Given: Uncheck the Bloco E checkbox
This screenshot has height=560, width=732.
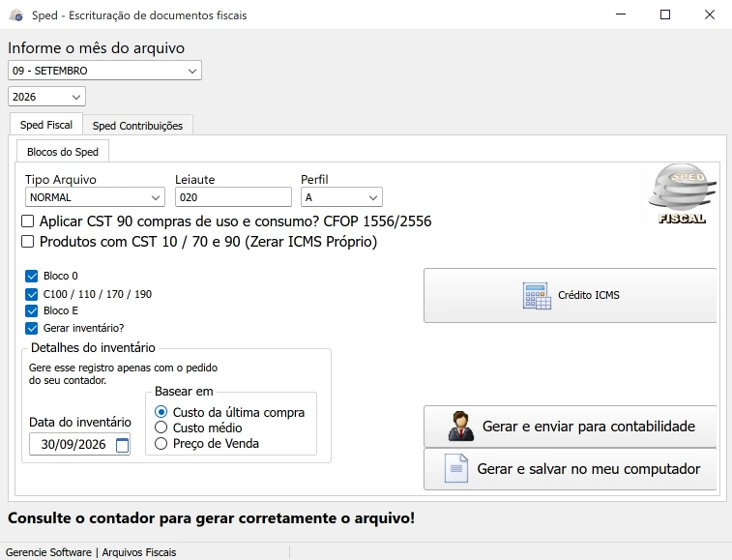Looking at the screenshot, I should [x=31, y=311].
